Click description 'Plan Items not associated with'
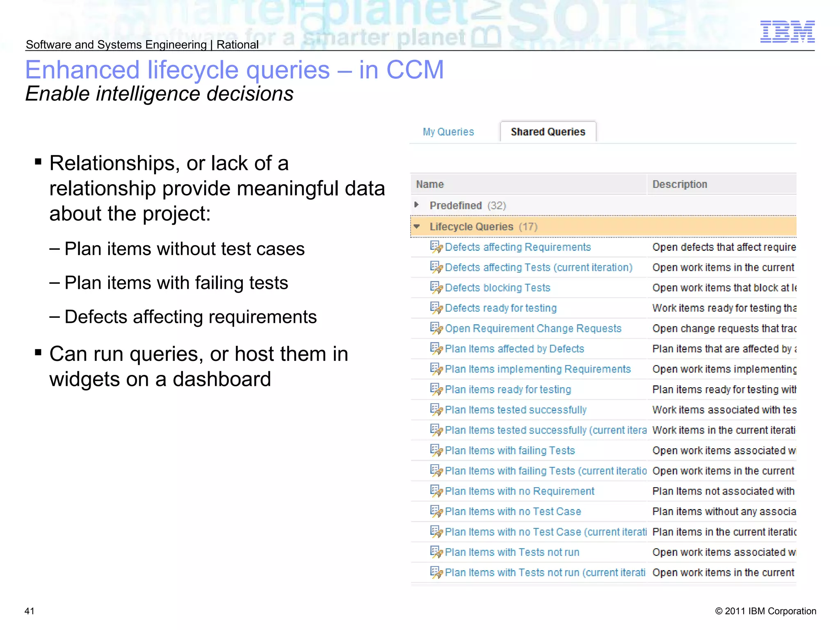The width and height of the screenshot is (840, 630). [x=724, y=491]
